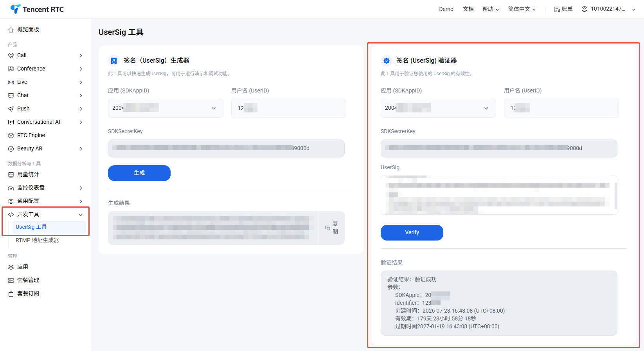644x351 pixels.
Task: Expand the Conference submenu chevron
Action: (81, 69)
